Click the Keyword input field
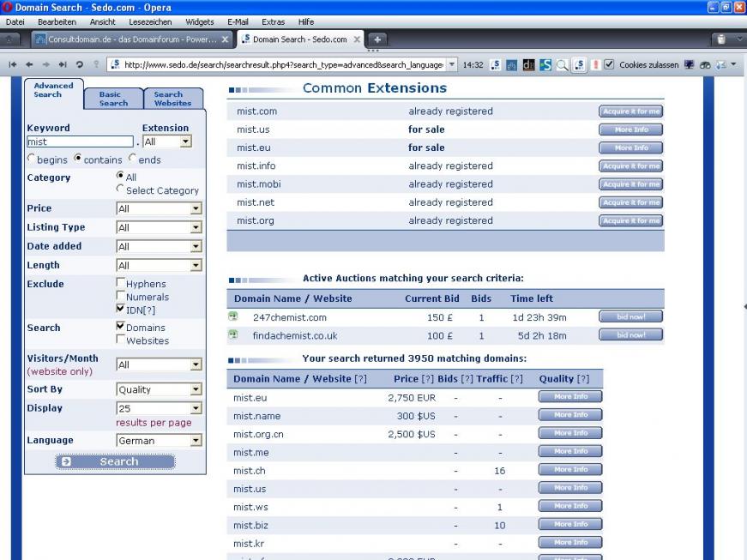The height and width of the screenshot is (560, 747). pos(80,142)
